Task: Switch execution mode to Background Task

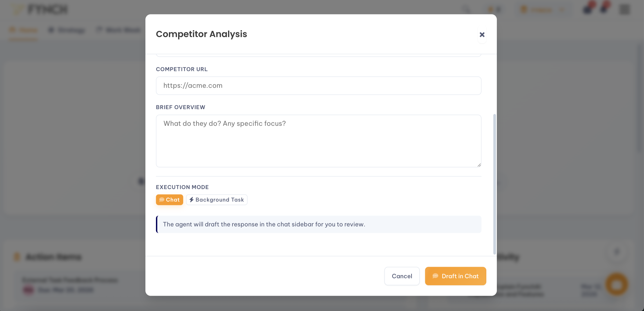Action: click(x=217, y=200)
